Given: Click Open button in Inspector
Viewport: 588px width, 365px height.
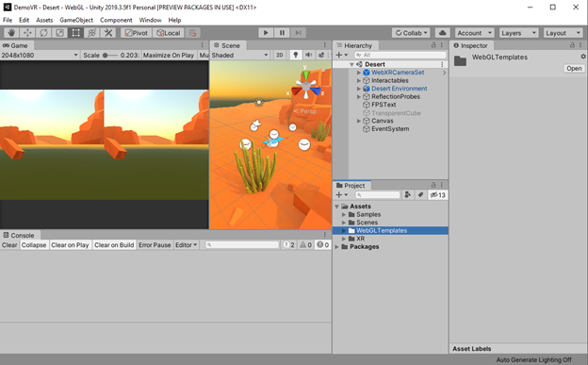Looking at the screenshot, I should [x=574, y=68].
